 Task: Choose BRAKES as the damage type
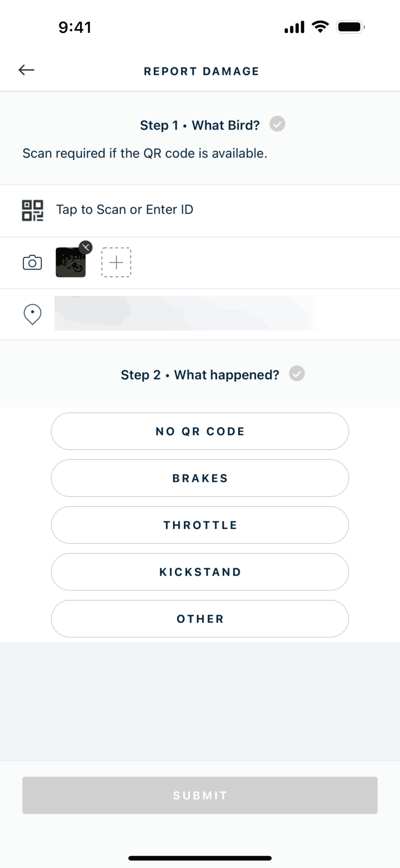tap(200, 478)
